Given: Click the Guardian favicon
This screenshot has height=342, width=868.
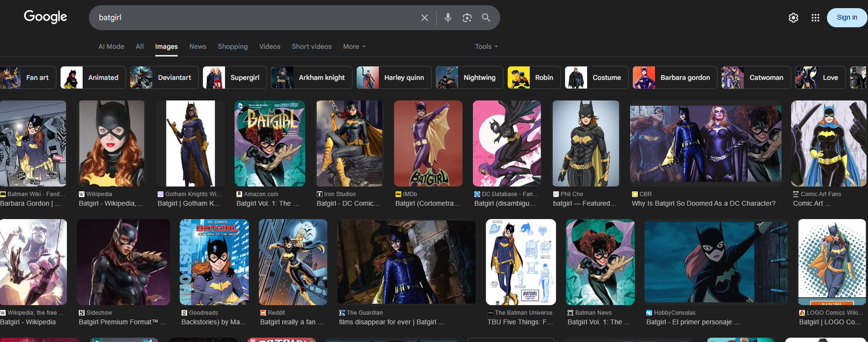Looking at the screenshot, I should click(342, 313).
